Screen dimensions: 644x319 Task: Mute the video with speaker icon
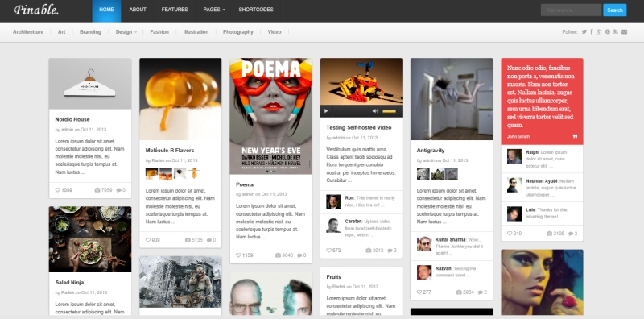(375, 111)
